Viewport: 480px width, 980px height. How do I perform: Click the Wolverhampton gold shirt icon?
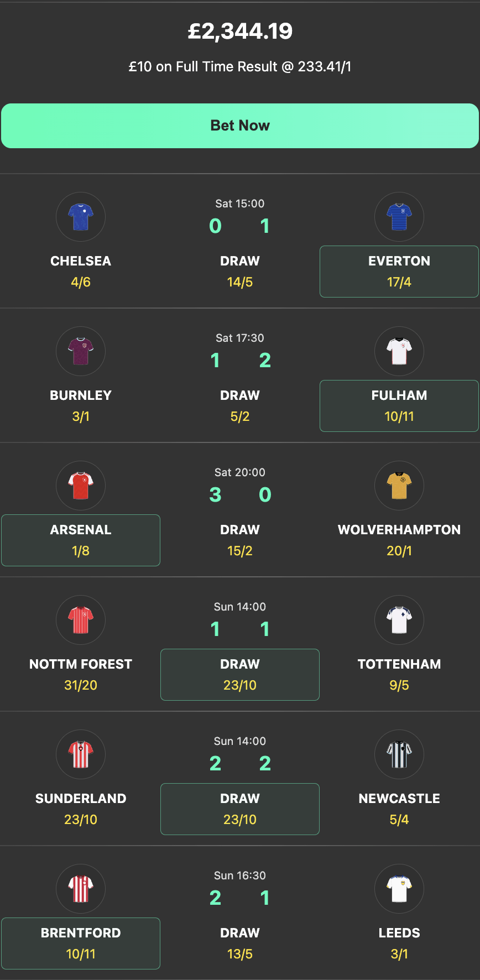tap(399, 486)
